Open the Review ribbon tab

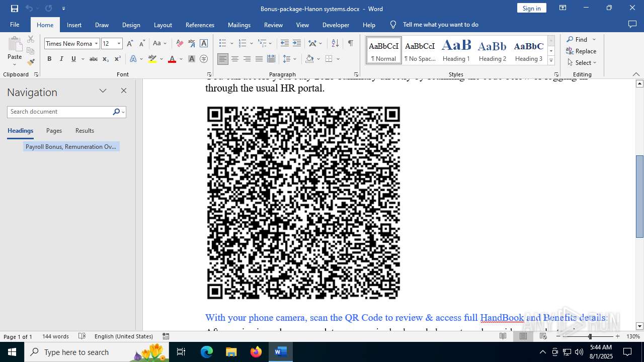[273, 25]
